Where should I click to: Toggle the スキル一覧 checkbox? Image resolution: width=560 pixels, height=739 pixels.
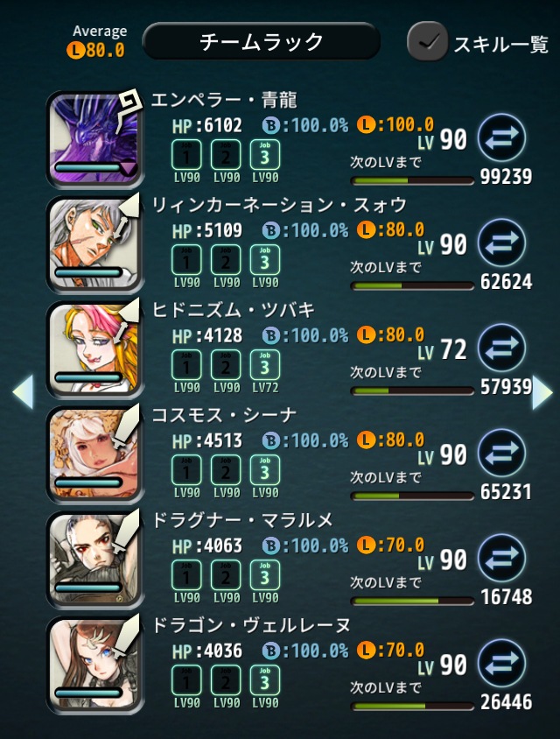tap(428, 41)
